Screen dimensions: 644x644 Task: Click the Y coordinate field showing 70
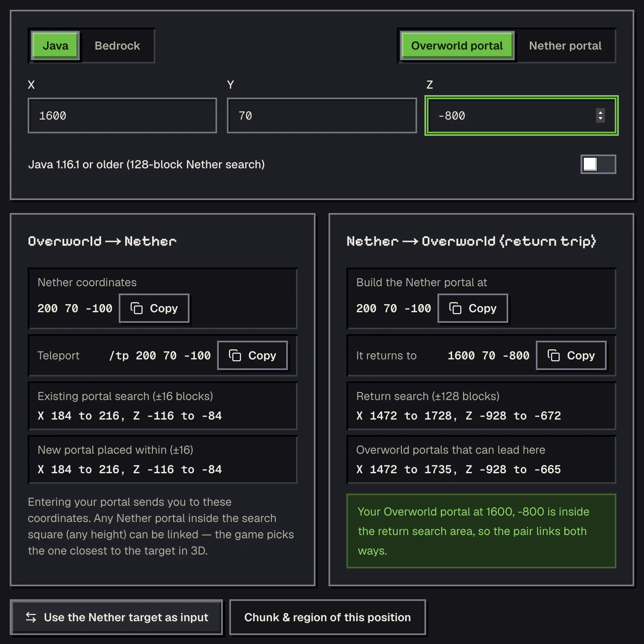pyautogui.click(x=322, y=115)
